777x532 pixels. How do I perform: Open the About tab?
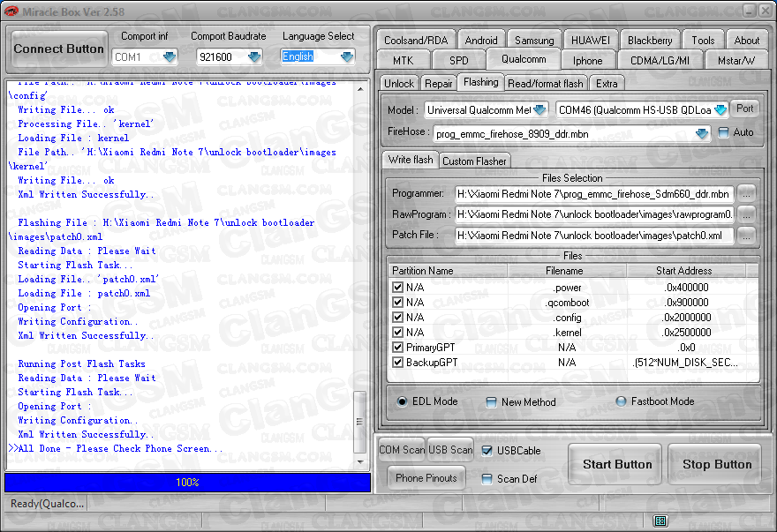[x=747, y=40]
